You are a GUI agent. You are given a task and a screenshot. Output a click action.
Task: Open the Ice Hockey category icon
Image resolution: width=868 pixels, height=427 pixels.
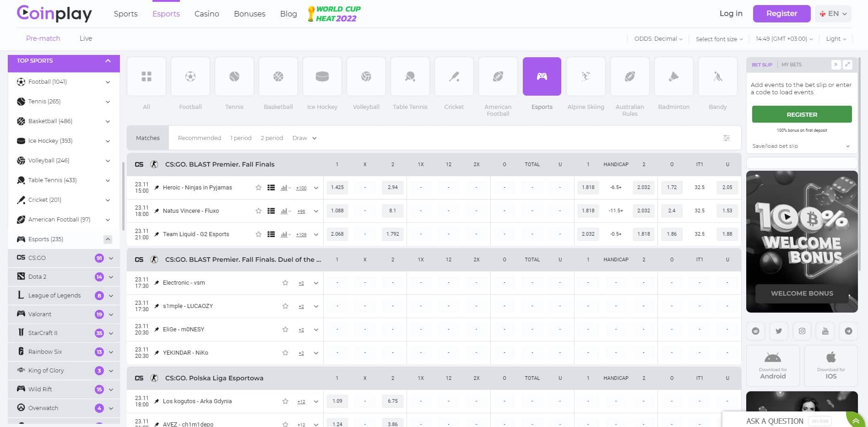322,77
